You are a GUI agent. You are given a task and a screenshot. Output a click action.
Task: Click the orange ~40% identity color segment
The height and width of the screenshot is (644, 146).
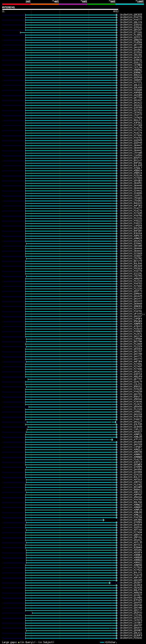(x=45, y=4)
